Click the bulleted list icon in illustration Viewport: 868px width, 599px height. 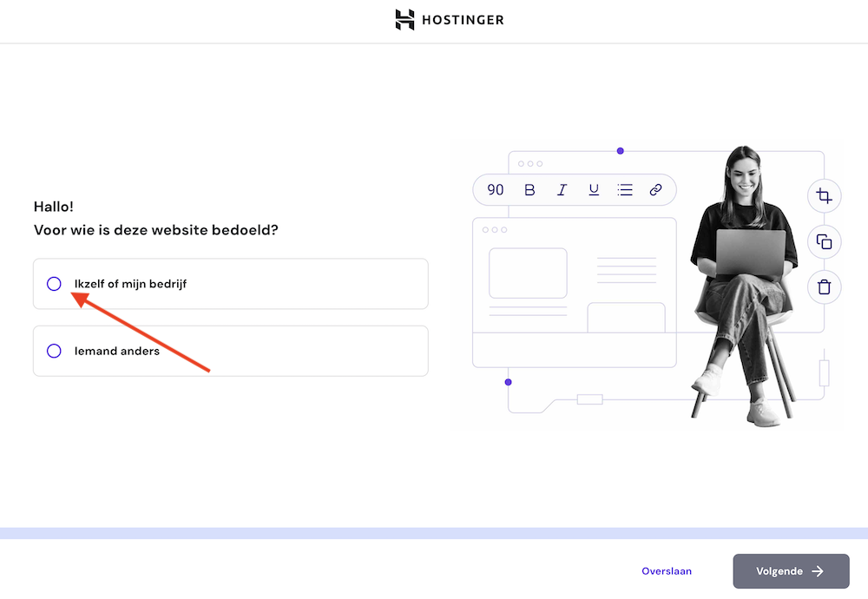[625, 190]
